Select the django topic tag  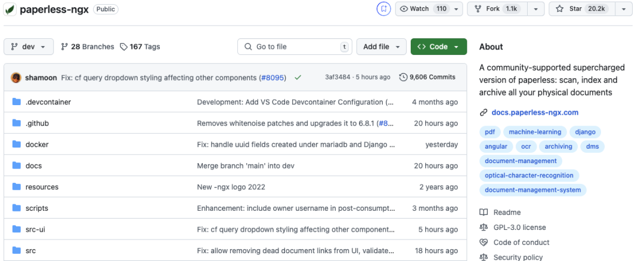coord(586,132)
